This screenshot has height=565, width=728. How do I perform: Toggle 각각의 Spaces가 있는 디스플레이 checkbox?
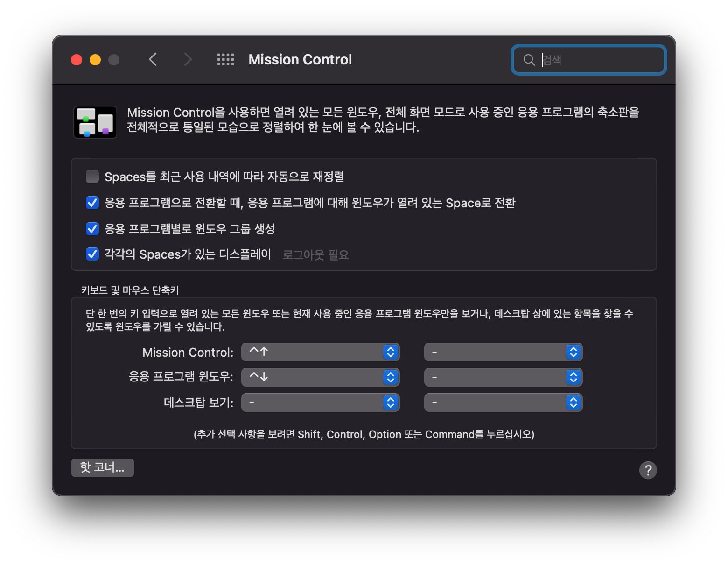pos(92,254)
